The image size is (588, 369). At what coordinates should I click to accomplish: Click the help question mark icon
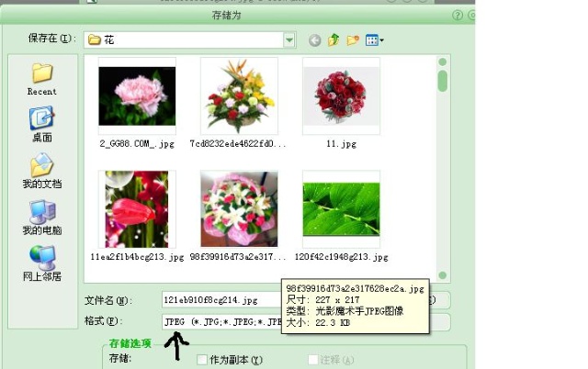457,15
